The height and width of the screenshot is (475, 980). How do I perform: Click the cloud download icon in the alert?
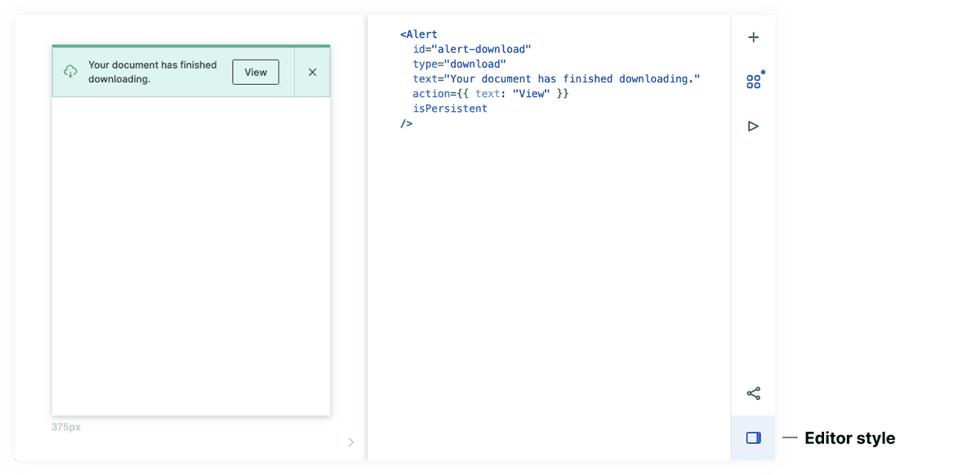tap(70, 72)
